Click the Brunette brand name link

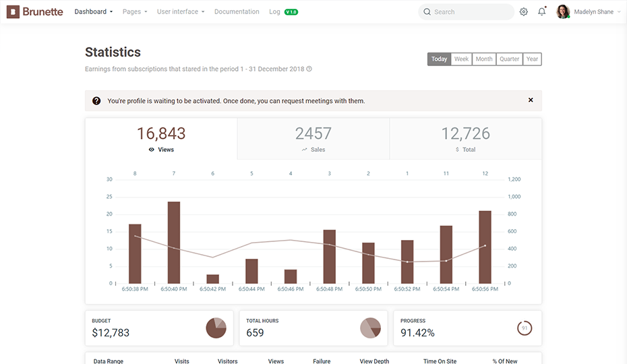click(42, 11)
